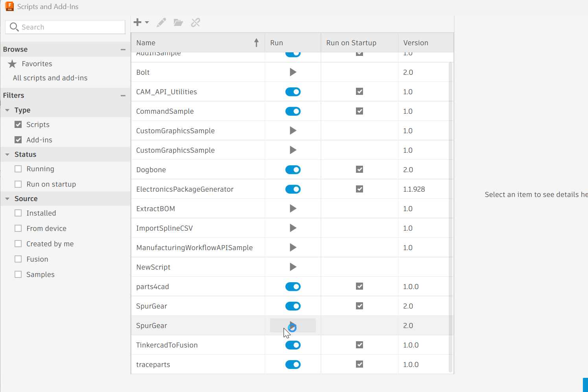This screenshot has height=392, width=588.
Task: Check the Run on startup status filter
Action: pyautogui.click(x=18, y=184)
